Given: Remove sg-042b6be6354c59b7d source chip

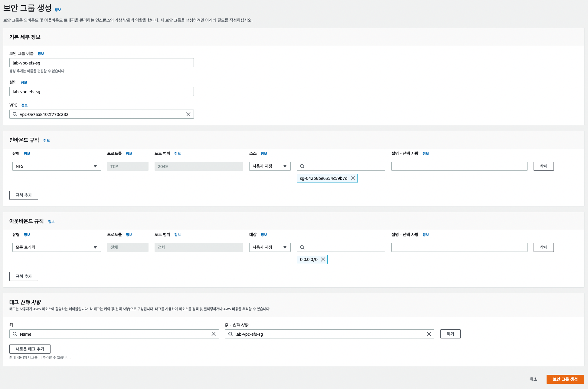Looking at the screenshot, I should pyautogui.click(x=353, y=178).
